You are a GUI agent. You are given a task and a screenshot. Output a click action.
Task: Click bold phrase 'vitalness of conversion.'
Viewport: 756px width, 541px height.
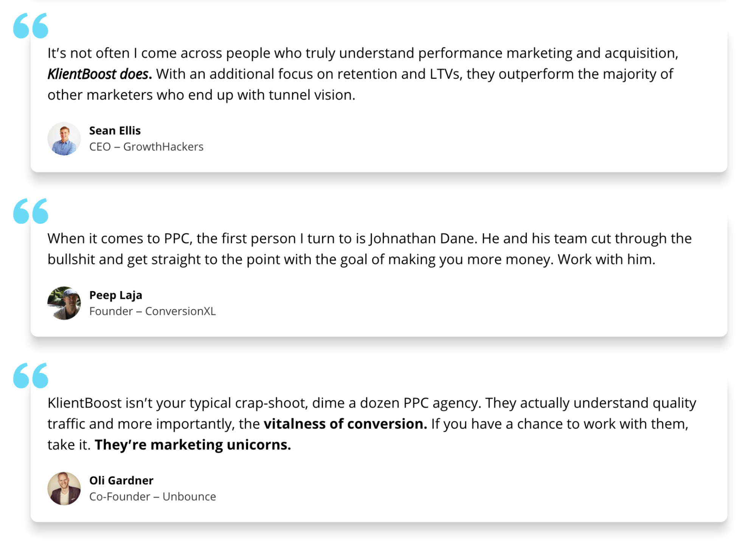tap(345, 424)
